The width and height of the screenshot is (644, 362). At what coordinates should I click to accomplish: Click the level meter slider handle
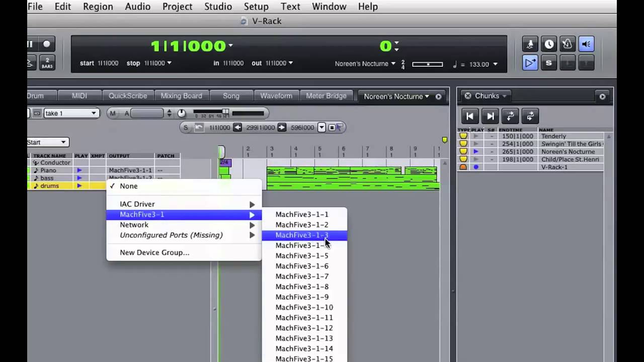pyautogui.click(x=226, y=112)
